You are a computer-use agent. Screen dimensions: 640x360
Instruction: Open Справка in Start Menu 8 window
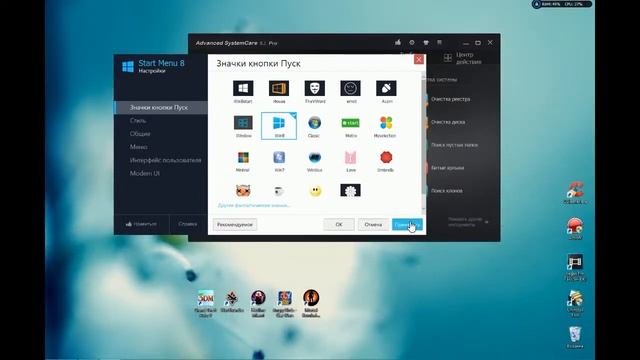[x=188, y=224]
